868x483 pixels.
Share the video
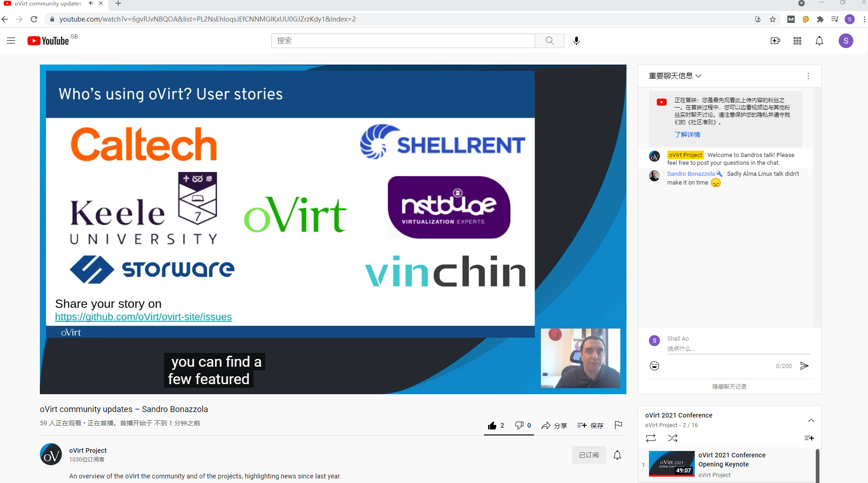(554, 425)
